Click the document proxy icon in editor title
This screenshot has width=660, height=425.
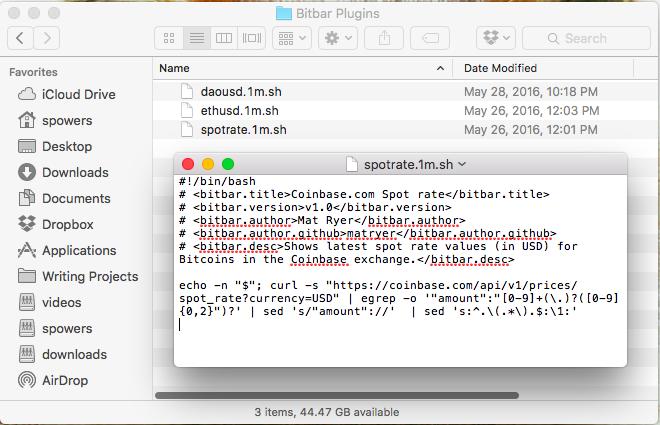pyautogui.click(x=352, y=164)
